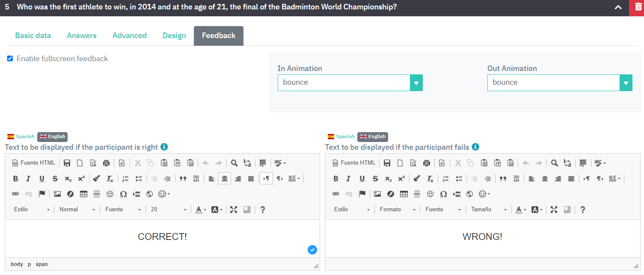Viewport: 644px width, 275px height.
Task: Select the Feedback tab
Action: (x=219, y=35)
